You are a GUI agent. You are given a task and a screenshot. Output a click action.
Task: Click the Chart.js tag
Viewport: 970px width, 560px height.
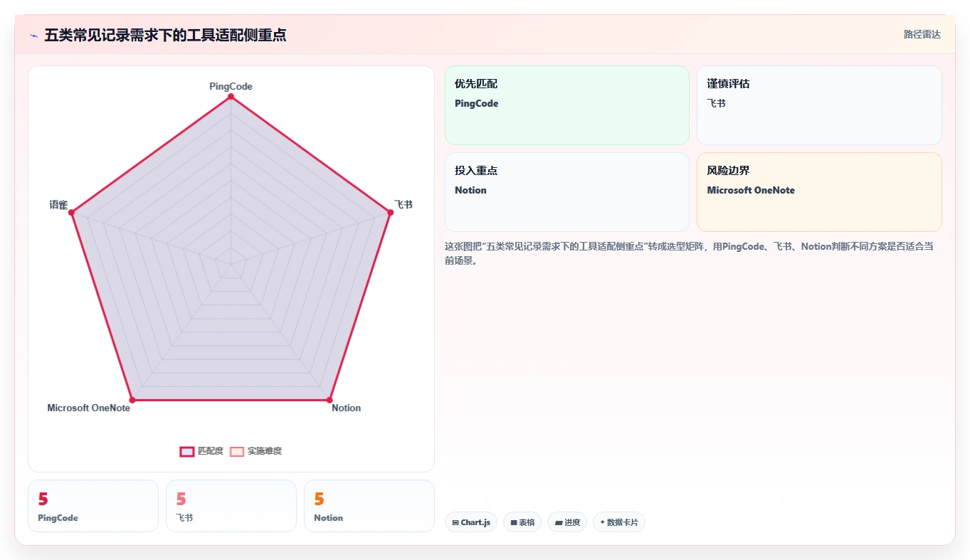[x=471, y=522]
